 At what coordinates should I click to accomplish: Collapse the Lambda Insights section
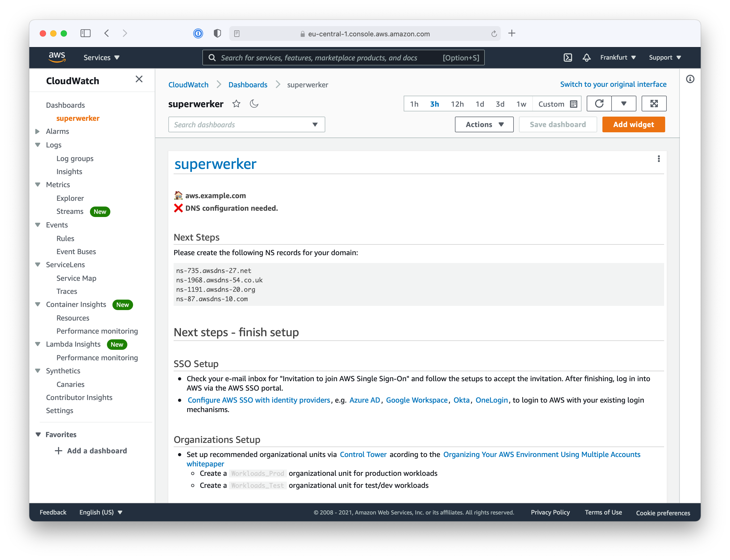click(x=38, y=344)
